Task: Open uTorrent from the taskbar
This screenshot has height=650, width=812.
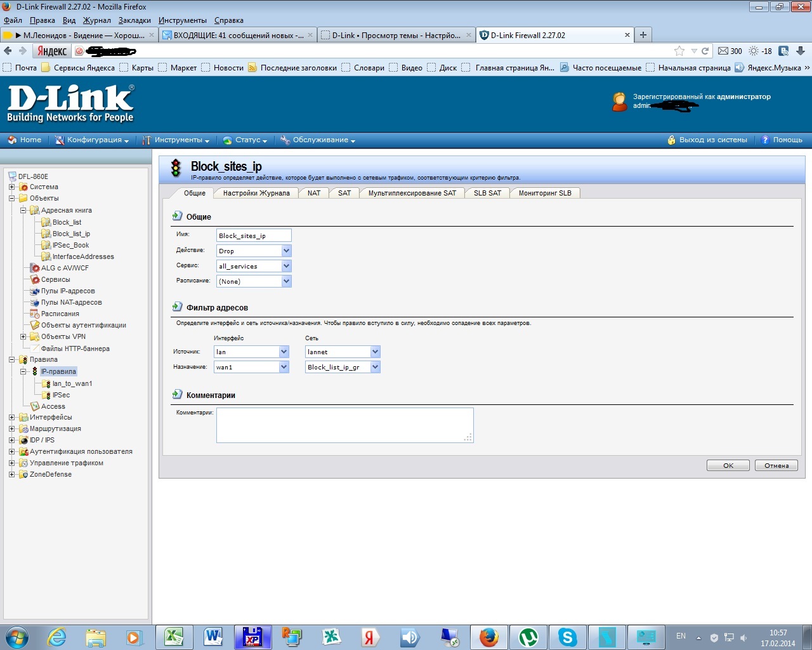Action: 528,637
